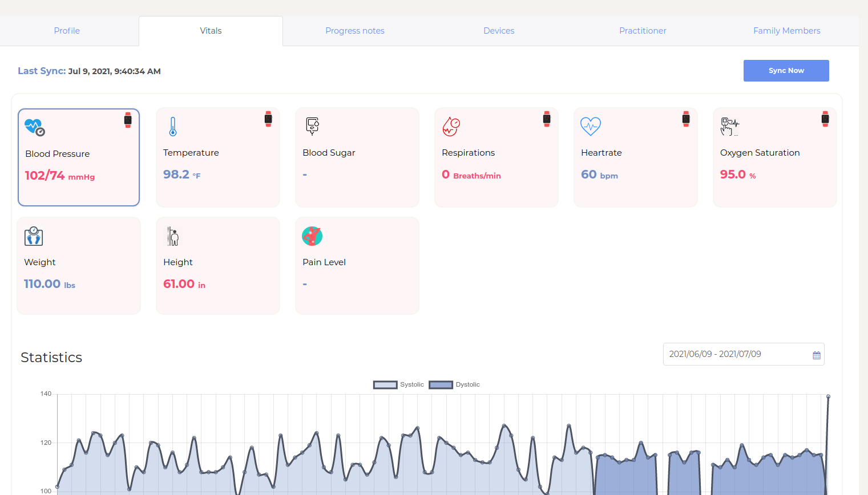This screenshot has width=868, height=495.
Task: Open the date range dropdown
Action: point(736,354)
